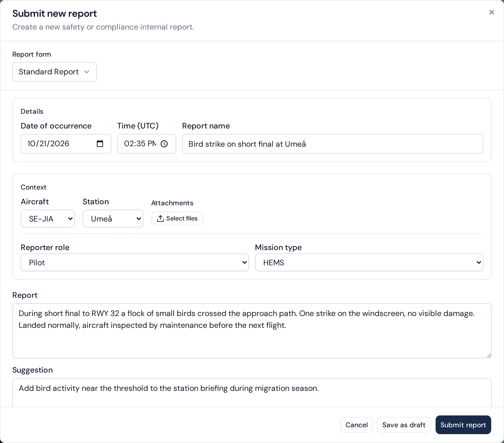Viewport: 504px width, 443px height.
Task: Click the Date of occurrence field
Action: [66, 144]
